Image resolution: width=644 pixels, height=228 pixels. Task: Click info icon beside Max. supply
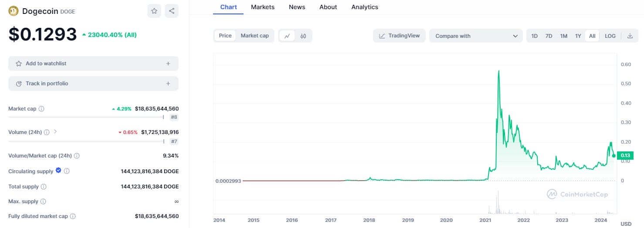43,201
